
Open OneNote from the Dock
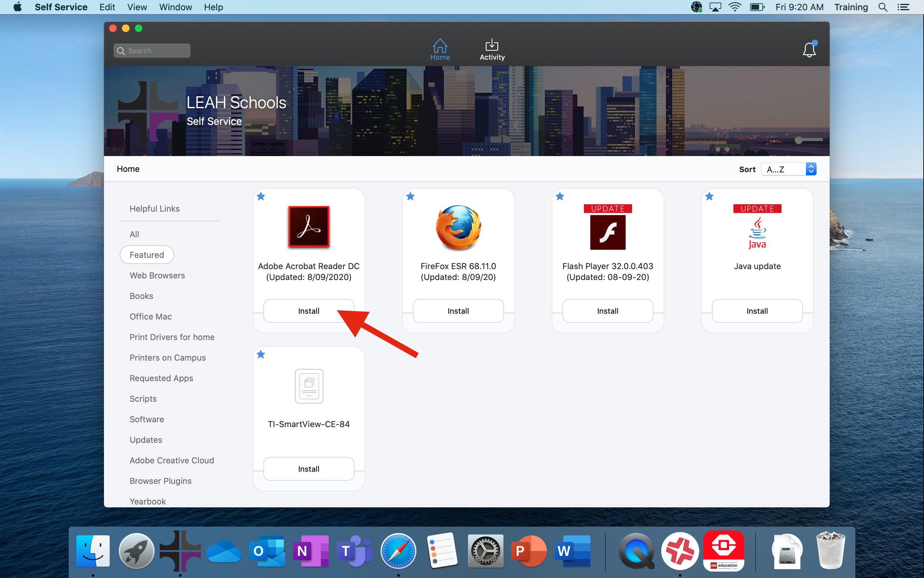click(311, 551)
